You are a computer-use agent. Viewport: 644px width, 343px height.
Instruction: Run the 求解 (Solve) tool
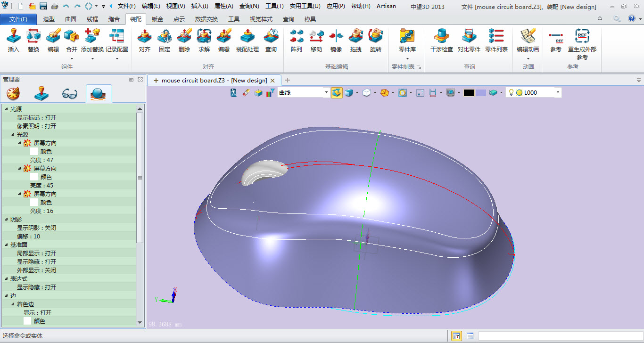pyautogui.click(x=204, y=40)
